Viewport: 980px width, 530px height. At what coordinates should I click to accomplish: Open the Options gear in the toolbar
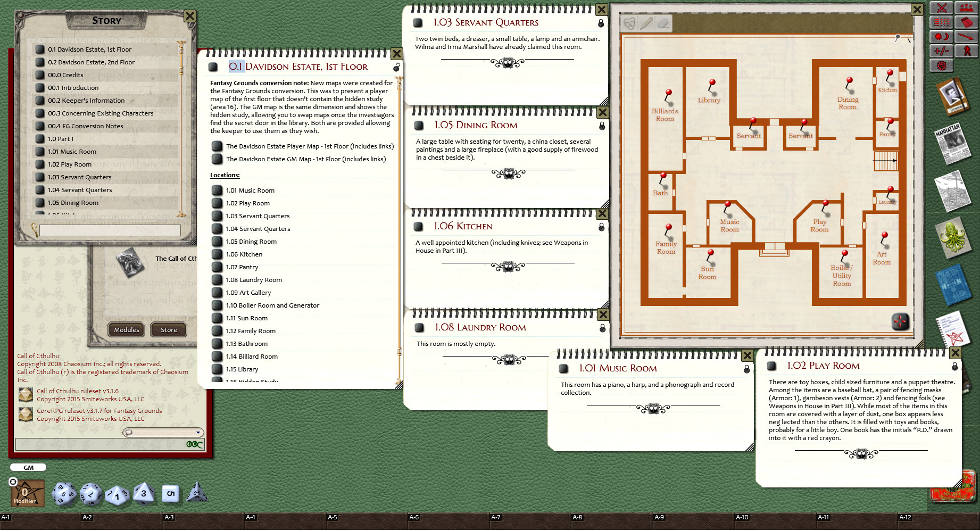point(941,65)
